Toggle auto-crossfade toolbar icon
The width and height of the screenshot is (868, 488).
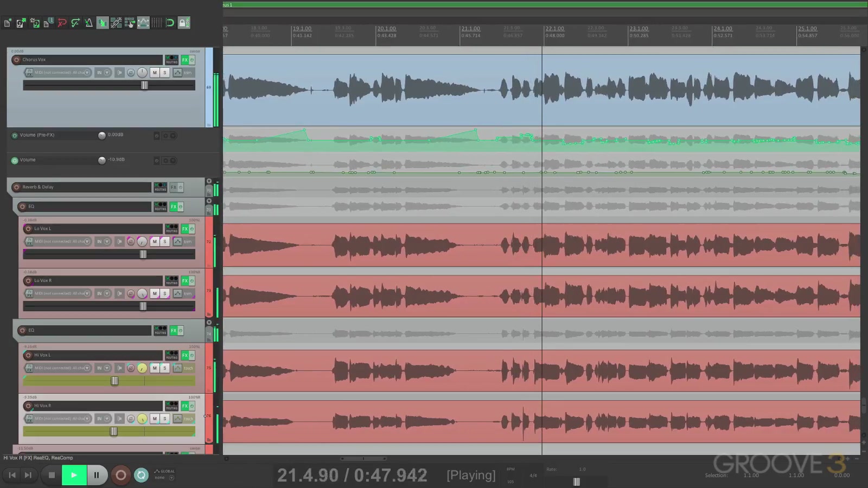tap(103, 23)
